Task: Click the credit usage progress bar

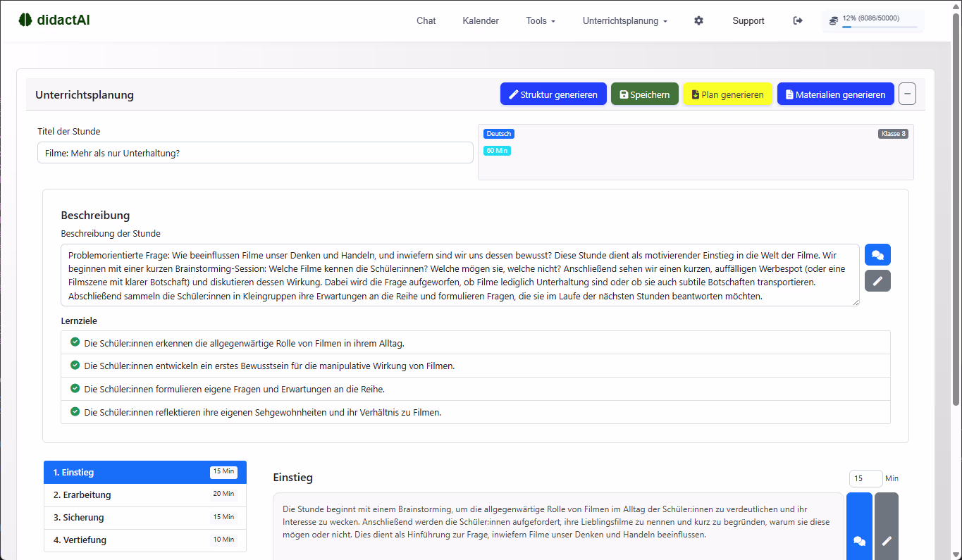Action: pyautogui.click(x=879, y=27)
